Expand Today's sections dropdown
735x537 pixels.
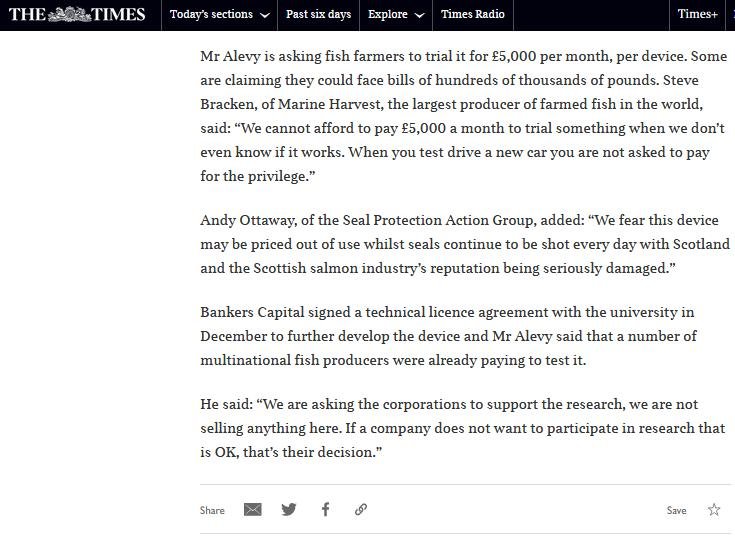pos(211,14)
